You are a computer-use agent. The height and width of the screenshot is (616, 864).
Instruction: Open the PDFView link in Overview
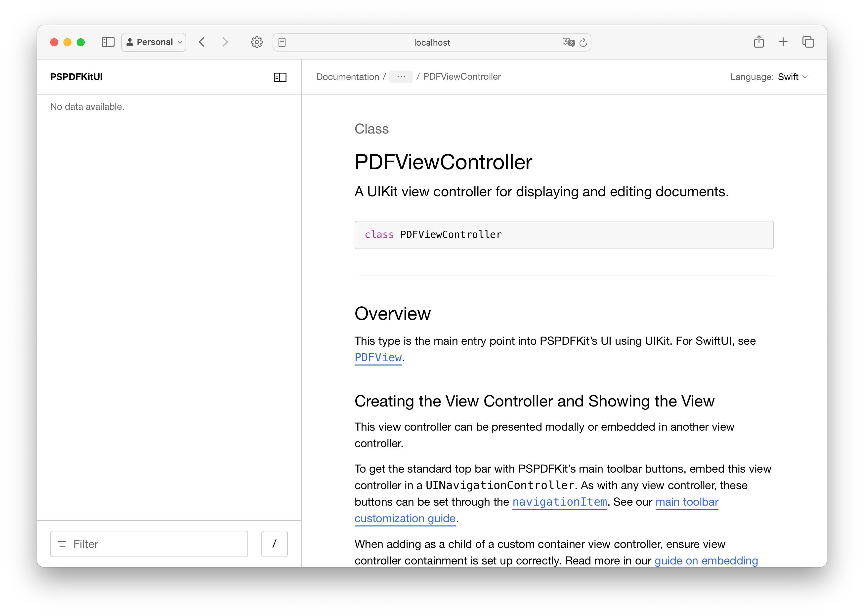pyautogui.click(x=378, y=357)
